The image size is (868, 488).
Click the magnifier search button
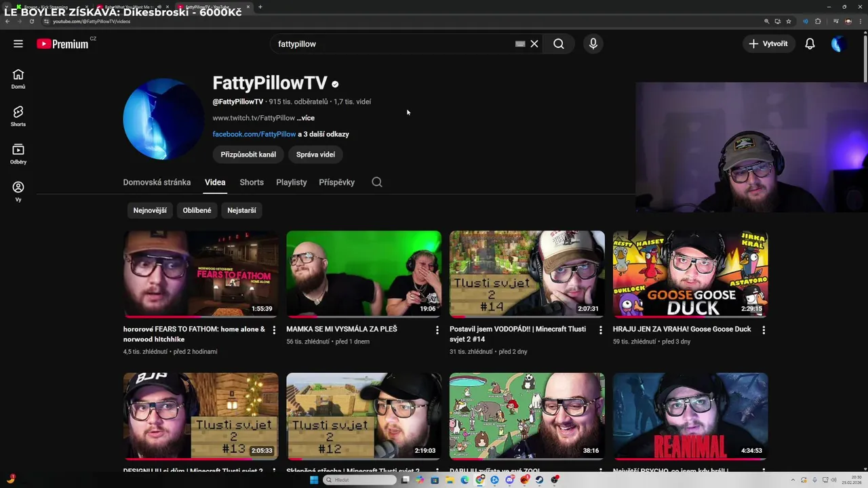(x=559, y=44)
